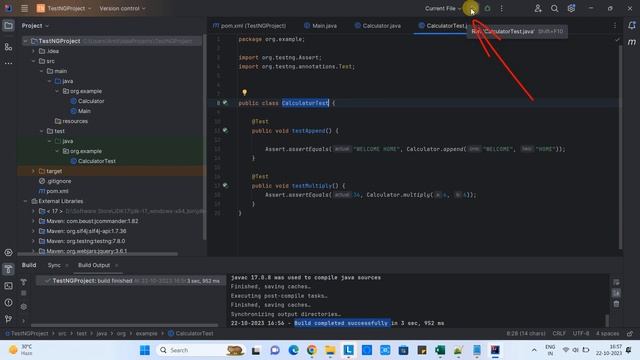Open the Project view selector dropdown

click(35, 25)
